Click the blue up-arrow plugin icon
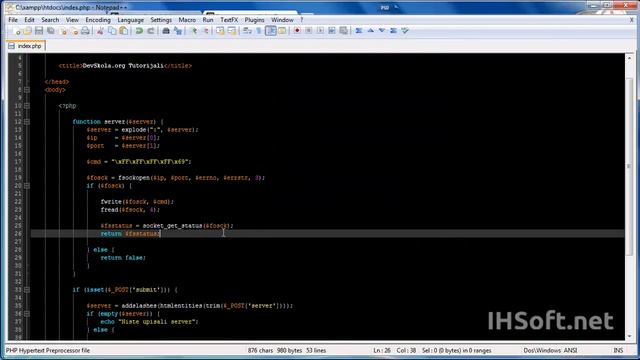Screen dimensions: 640x360 coord(371,31)
